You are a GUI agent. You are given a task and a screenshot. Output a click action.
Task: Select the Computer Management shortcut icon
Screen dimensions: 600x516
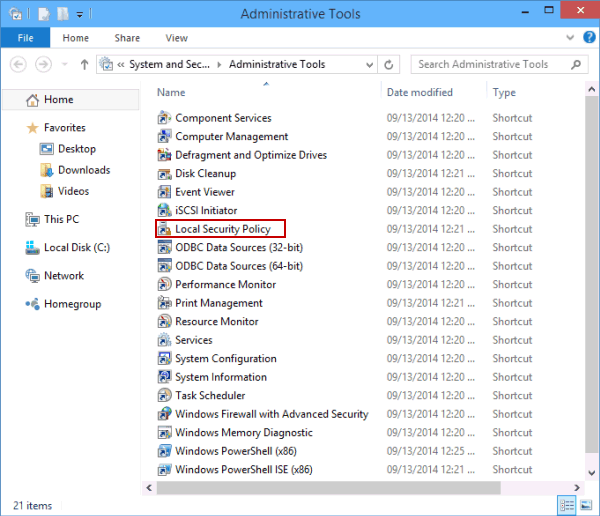(x=165, y=136)
